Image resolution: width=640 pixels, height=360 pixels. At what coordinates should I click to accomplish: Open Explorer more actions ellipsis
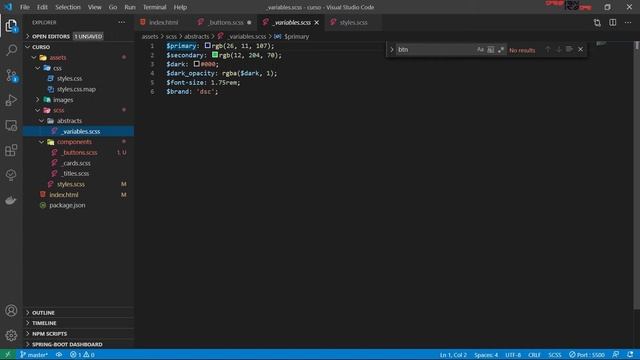click(x=122, y=22)
